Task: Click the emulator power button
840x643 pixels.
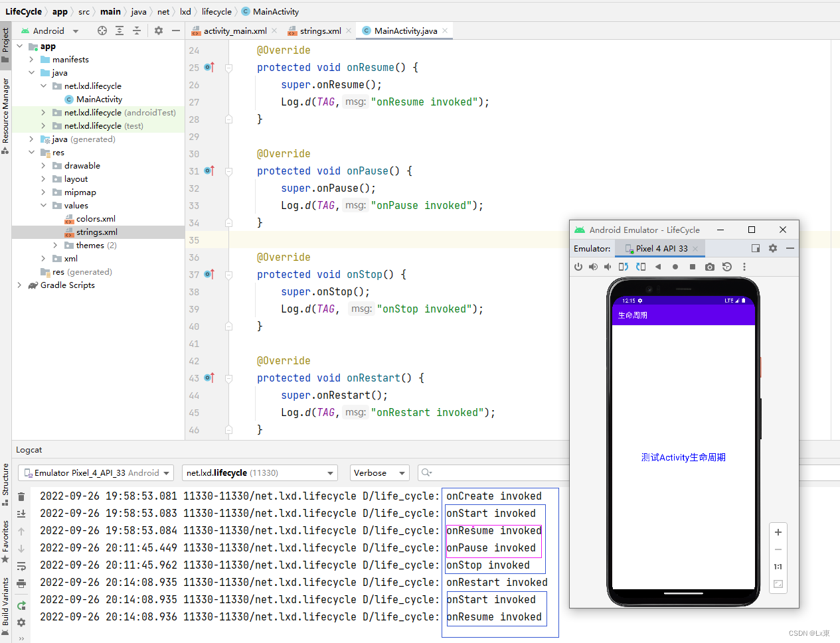Action: 578,266
